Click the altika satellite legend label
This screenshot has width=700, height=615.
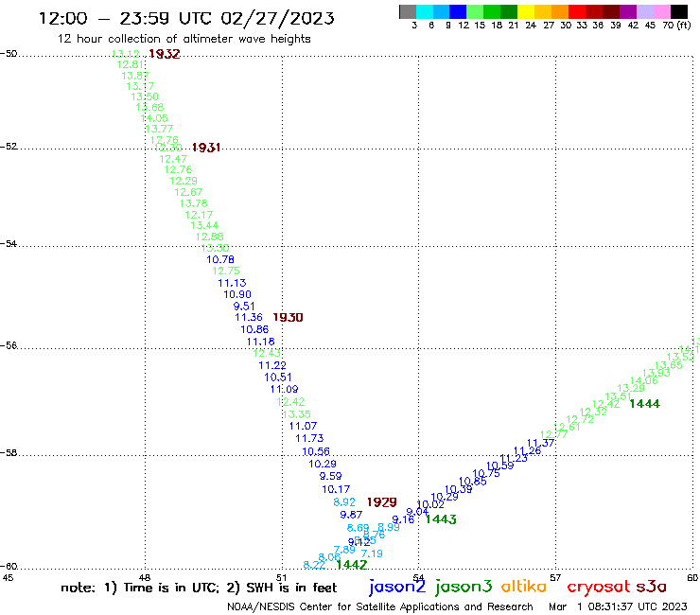tap(524, 587)
